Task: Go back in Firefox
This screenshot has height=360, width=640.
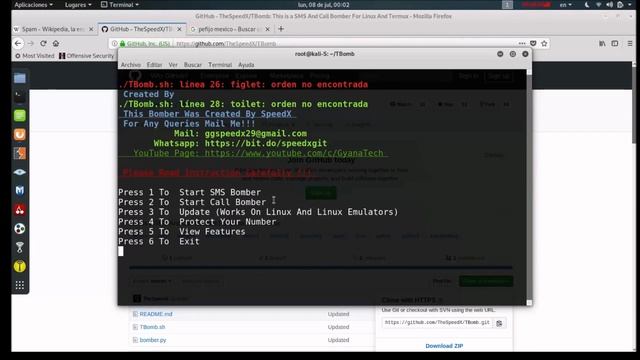Action: point(18,43)
